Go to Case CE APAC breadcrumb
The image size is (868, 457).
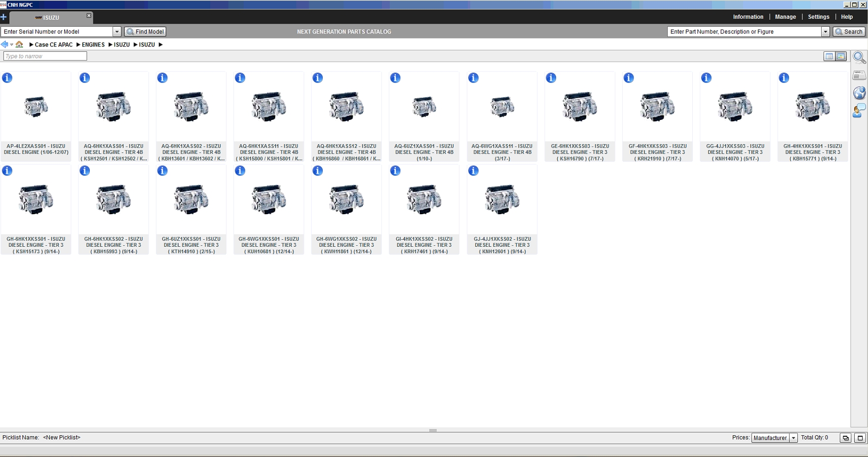(53, 45)
